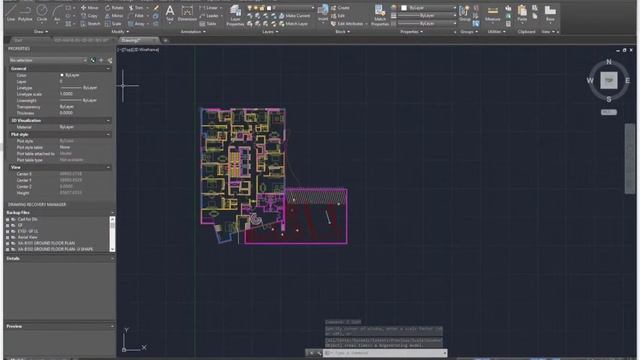Click the TOP face of ViewCube
The width and height of the screenshot is (640, 360).
pos(609,80)
